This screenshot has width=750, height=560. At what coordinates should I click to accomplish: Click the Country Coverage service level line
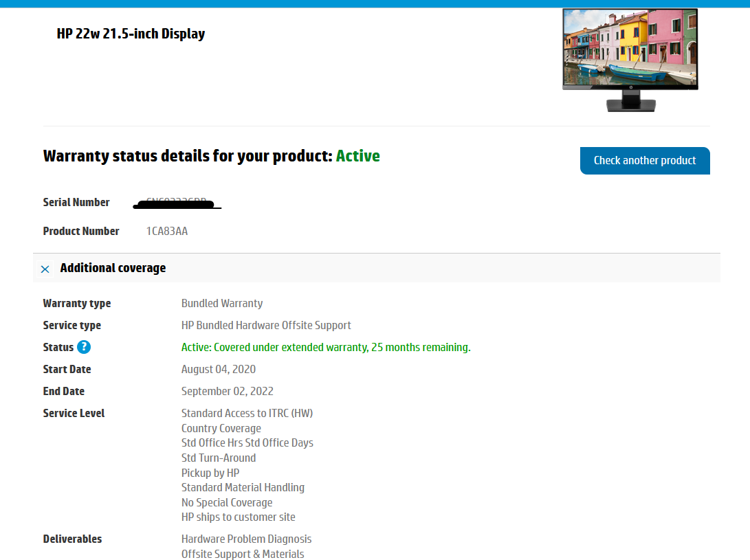(x=221, y=428)
